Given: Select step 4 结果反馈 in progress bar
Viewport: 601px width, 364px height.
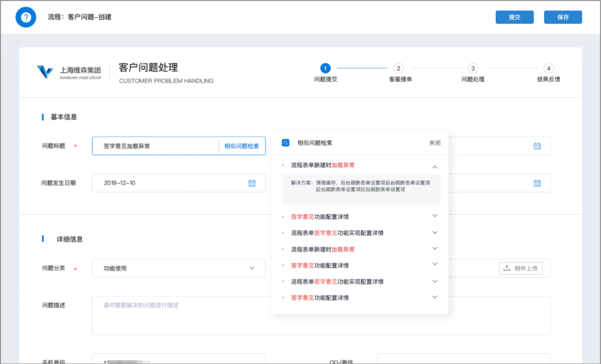Looking at the screenshot, I should [548, 68].
